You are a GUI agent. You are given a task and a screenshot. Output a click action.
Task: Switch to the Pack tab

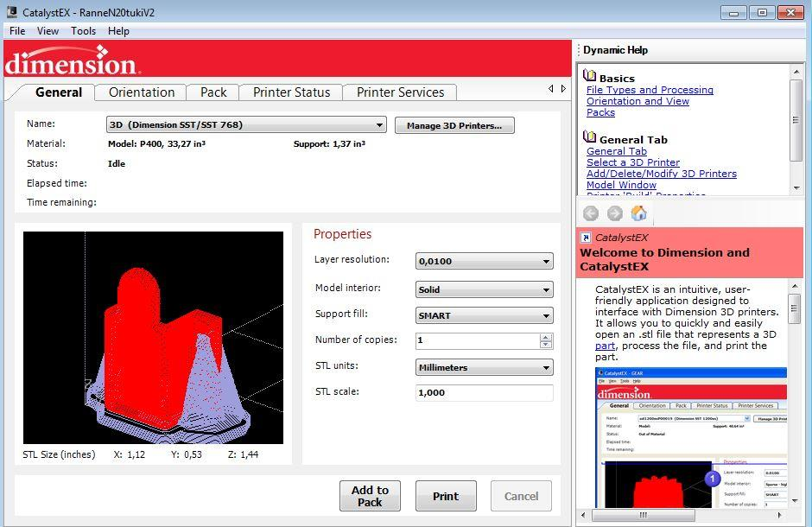[x=213, y=92]
